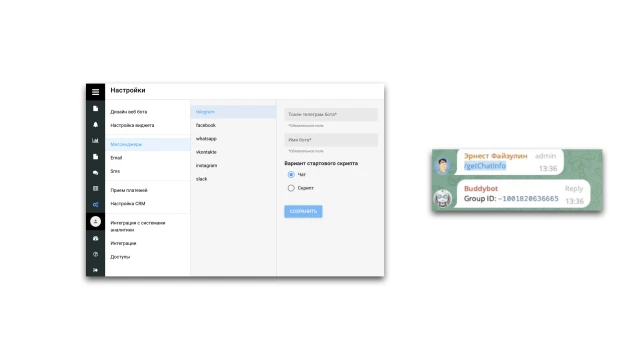Click the Group ID number -1001820636665
Viewport: 640px width, 360px height.
pyautogui.click(x=528, y=199)
